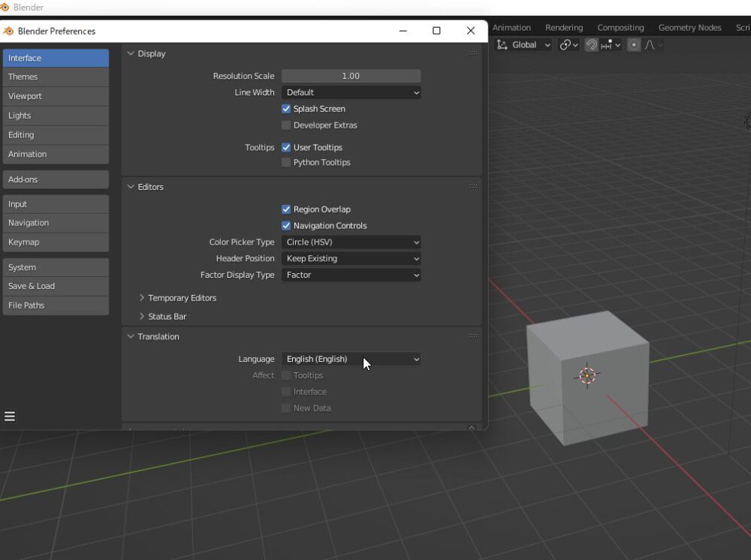Toggle the Affect Interface translation checkbox
751x560 pixels.
pos(286,392)
